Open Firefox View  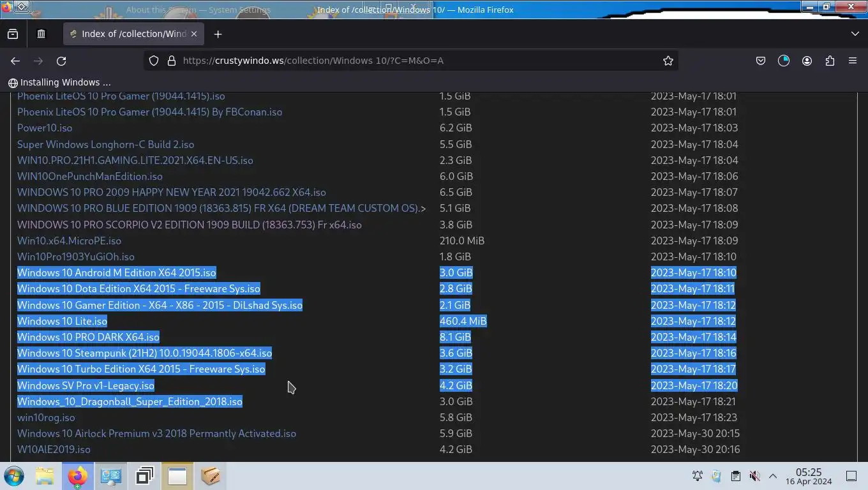[x=13, y=34]
